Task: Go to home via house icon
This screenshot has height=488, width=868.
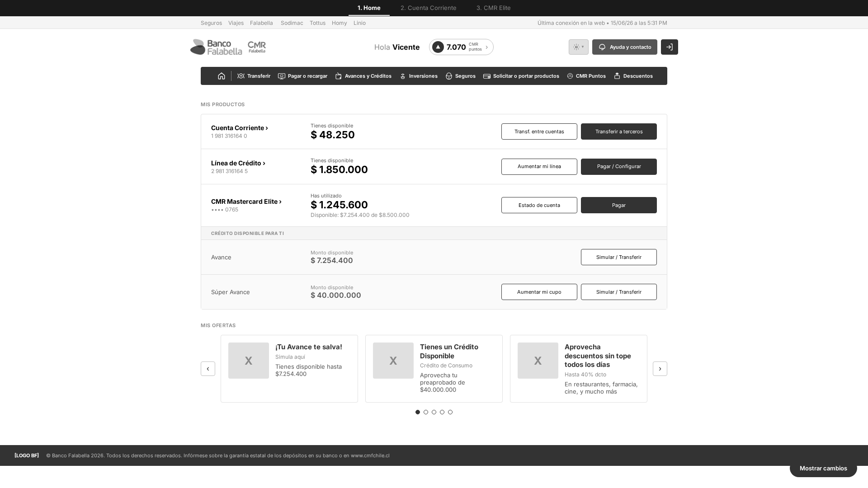Action: 222,76
